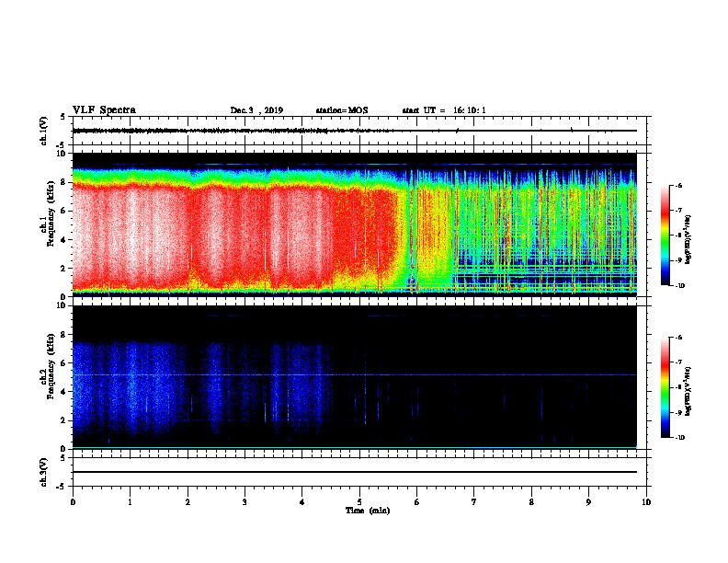Click the time axis tick label "2"
The height and width of the screenshot is (563, 728).
[188, 502]
